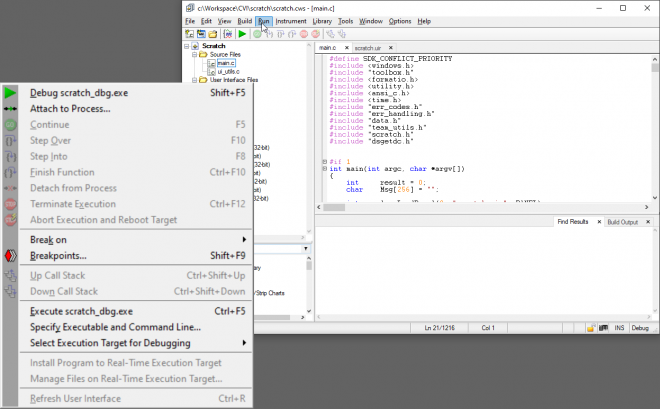The height and width of the screenshot is (409, 660).
Task: Click the main.c file icon in project tree
Action: (211, 63)
